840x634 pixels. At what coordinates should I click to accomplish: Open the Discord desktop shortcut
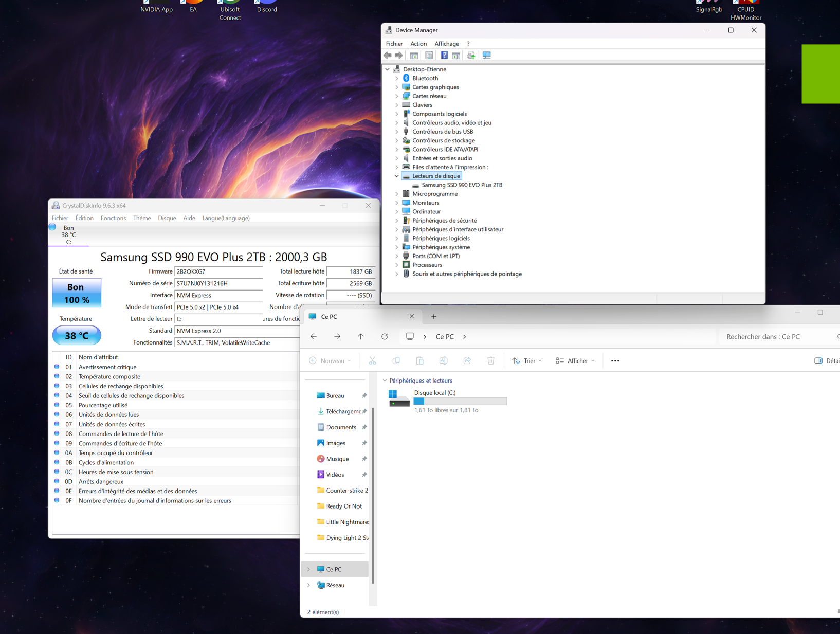(267, 7)
